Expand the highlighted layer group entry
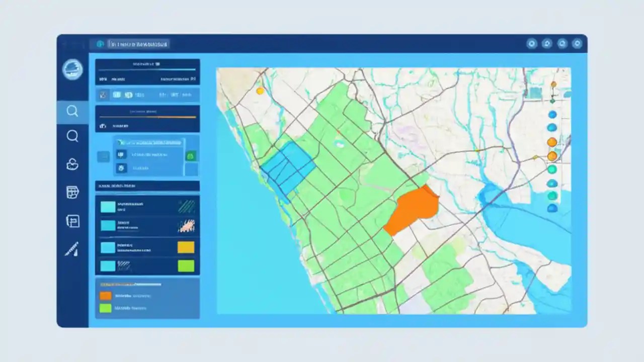This screenshot has width=644, height=362. pyautogui.click(x=149, y=142)
